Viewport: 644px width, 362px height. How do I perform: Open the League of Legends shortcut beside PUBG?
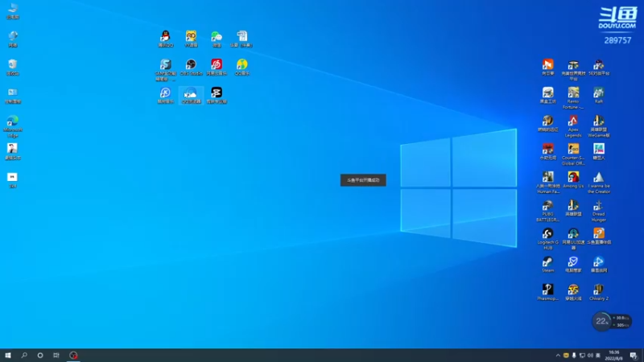click(x=573, y=208)
